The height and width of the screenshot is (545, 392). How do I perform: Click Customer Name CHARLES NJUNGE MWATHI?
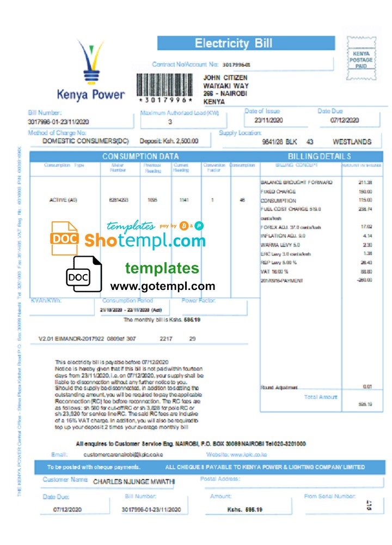pos(134,482)
